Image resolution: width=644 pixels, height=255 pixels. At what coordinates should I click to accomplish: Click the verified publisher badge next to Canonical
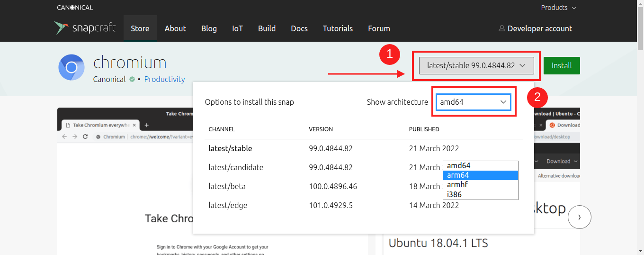click(x=132, y=79)
